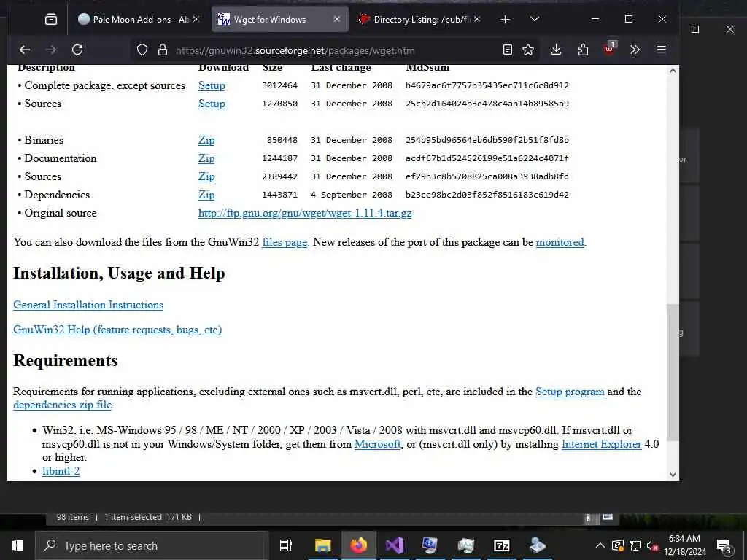
Task: Open the tracking protection shield icon
Action: (142, 50)
